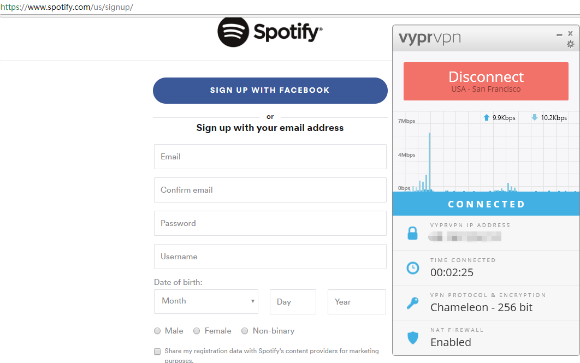
Task: Open the Month dropdown
Action: click(206, 301)
